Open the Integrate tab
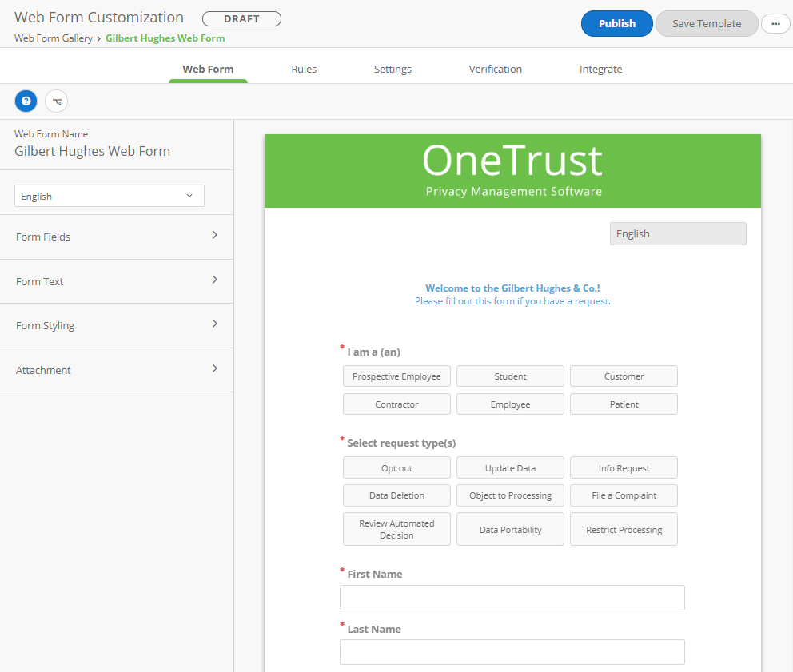 coord(601,69)
